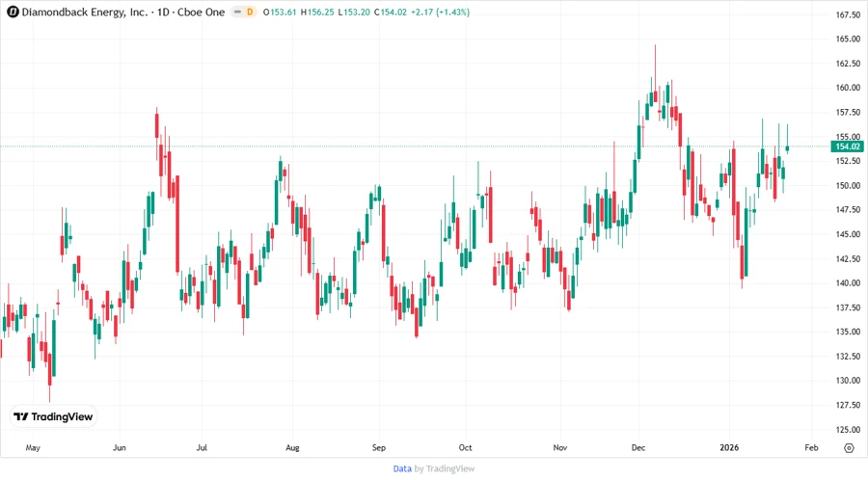The height and width of the screenshot is (480, 868).
Task: Click the 160.00 price axis label
Action: click(x=848, y=88)
